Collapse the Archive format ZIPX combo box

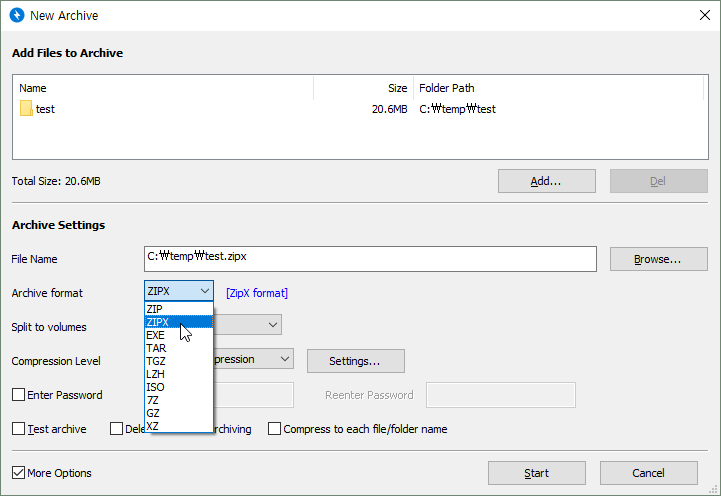(x=204, y=292)
